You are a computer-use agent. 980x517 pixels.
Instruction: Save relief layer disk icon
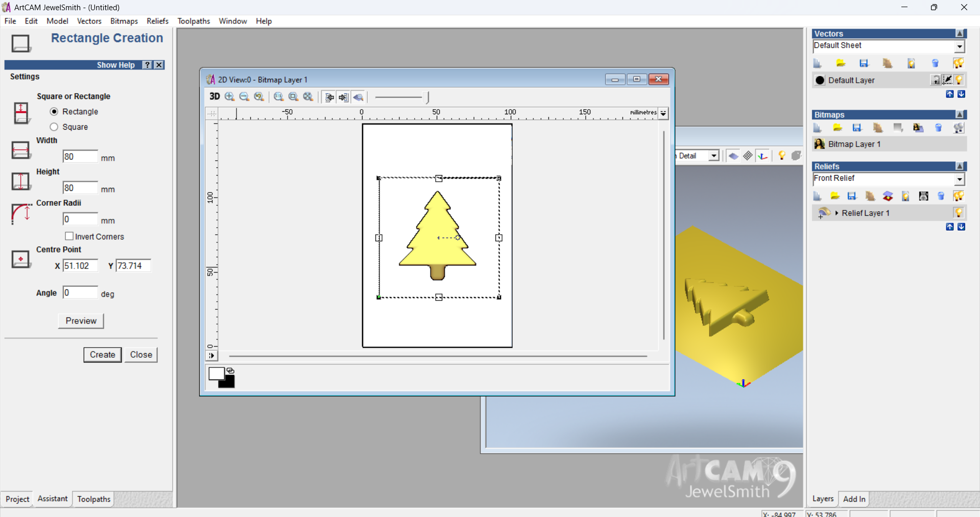tap(852, 196)
